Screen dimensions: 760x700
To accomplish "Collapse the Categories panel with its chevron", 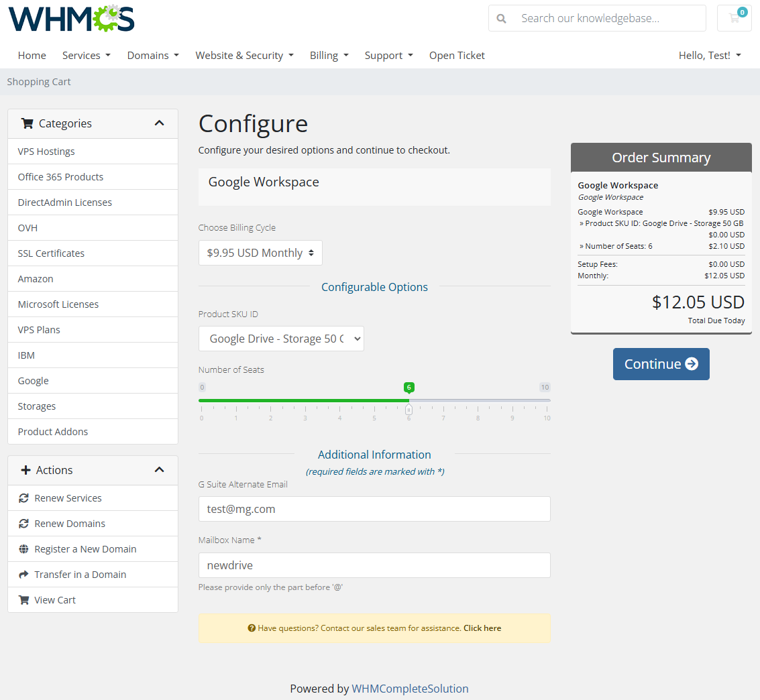I will point(160,123).
